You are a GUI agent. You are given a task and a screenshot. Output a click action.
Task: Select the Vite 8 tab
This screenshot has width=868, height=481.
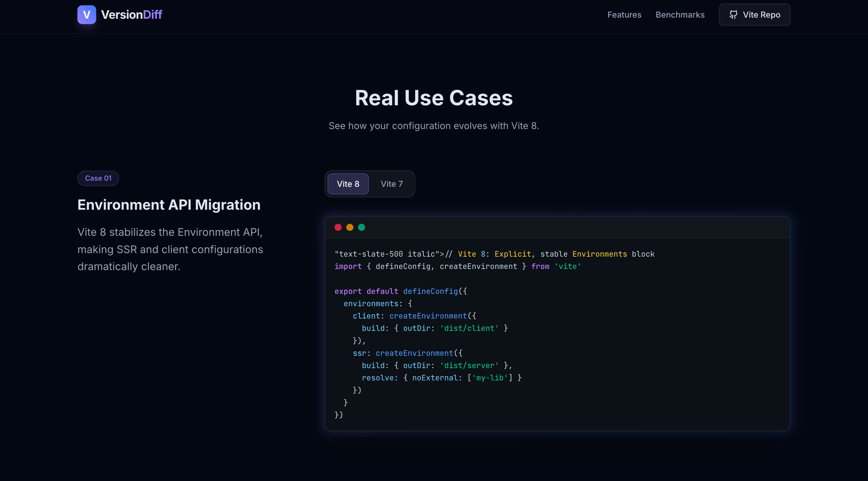pyautogui.click(x=348, y=184)
